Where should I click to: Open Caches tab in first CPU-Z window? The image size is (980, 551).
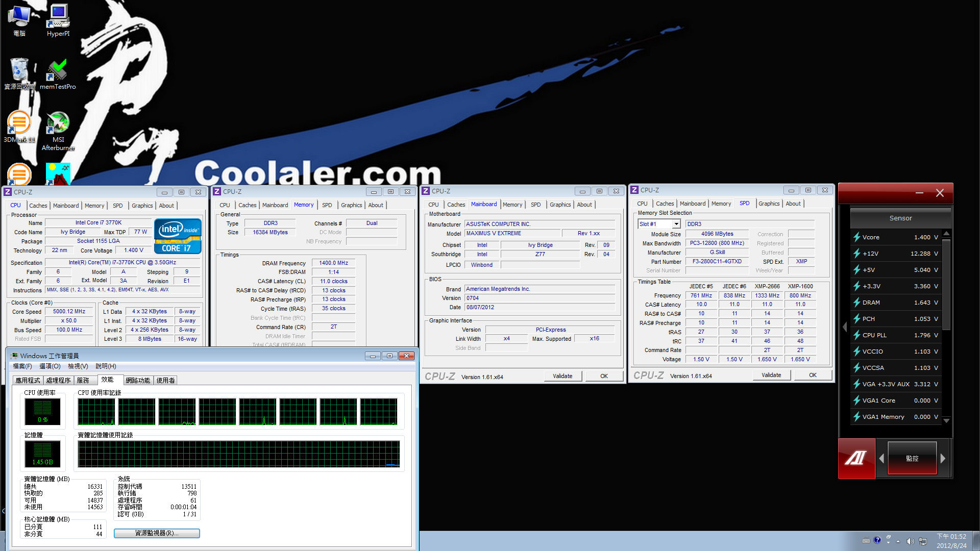(38, 206)
